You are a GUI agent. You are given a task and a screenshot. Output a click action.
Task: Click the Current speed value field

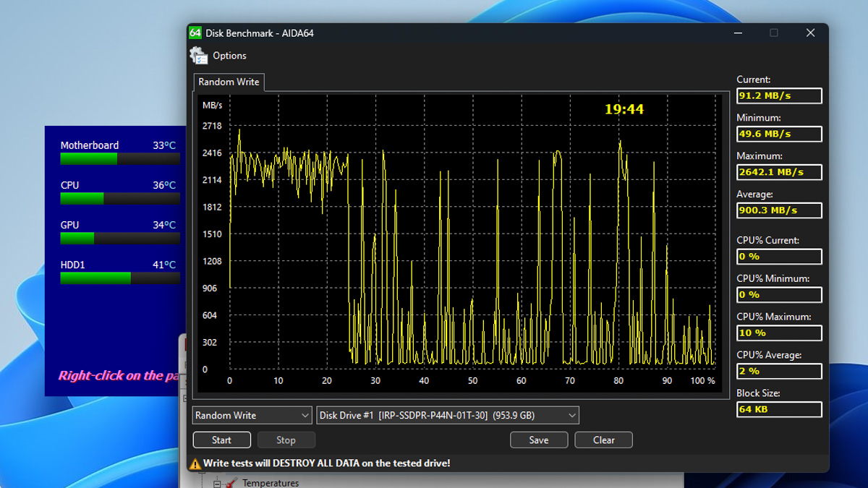click(x=780, y=95)
